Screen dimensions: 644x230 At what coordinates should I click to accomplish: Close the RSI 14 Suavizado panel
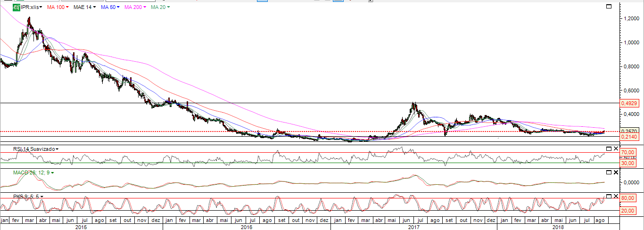tap(616, 149)
